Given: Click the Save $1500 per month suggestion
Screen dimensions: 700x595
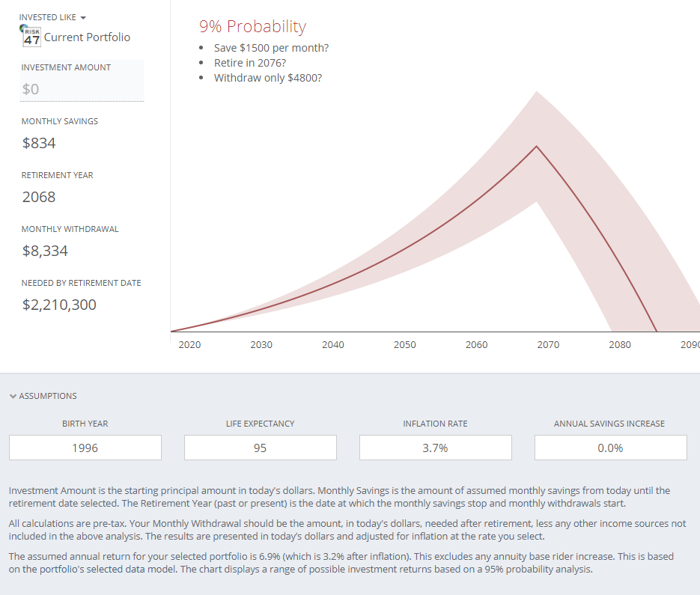Looking at the screenshot, I should [x=271, y=48].
